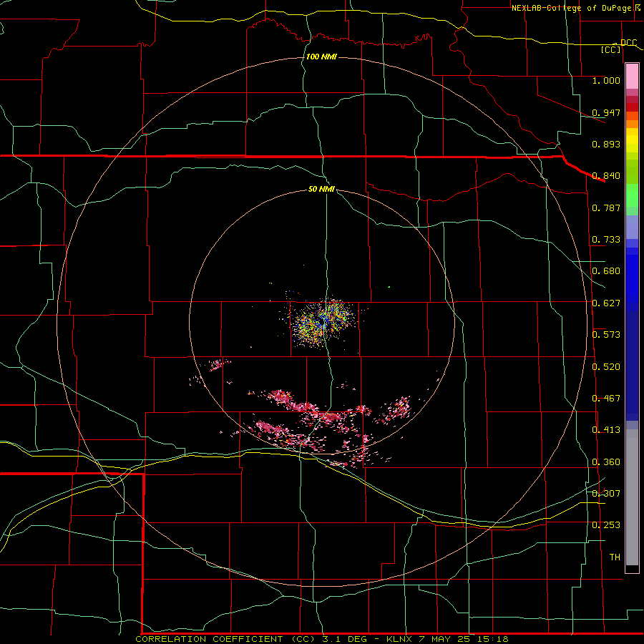644x644 pixels.
Task: Click the 0.787 color scale label
Action: (x=606, y=208)
